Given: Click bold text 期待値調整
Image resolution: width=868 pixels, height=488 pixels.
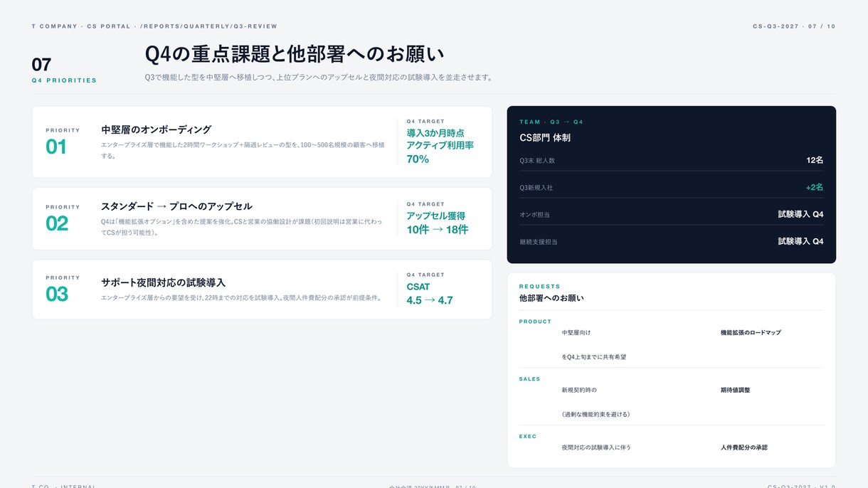Looking at the screenshot, I should click(735, 391).
